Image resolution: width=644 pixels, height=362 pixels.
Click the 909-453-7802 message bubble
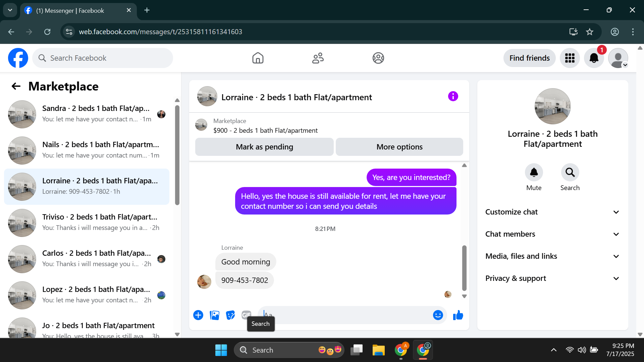point(245,280)
